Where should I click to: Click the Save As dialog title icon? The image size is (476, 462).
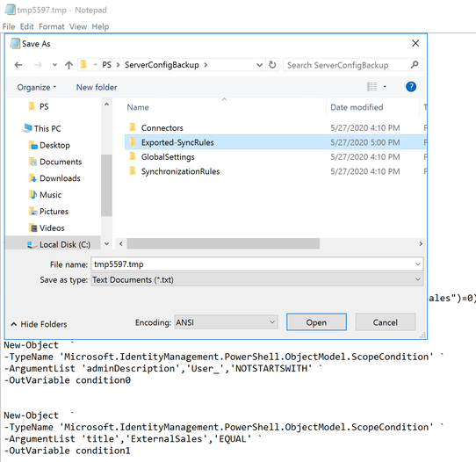[x=15, y=43]
